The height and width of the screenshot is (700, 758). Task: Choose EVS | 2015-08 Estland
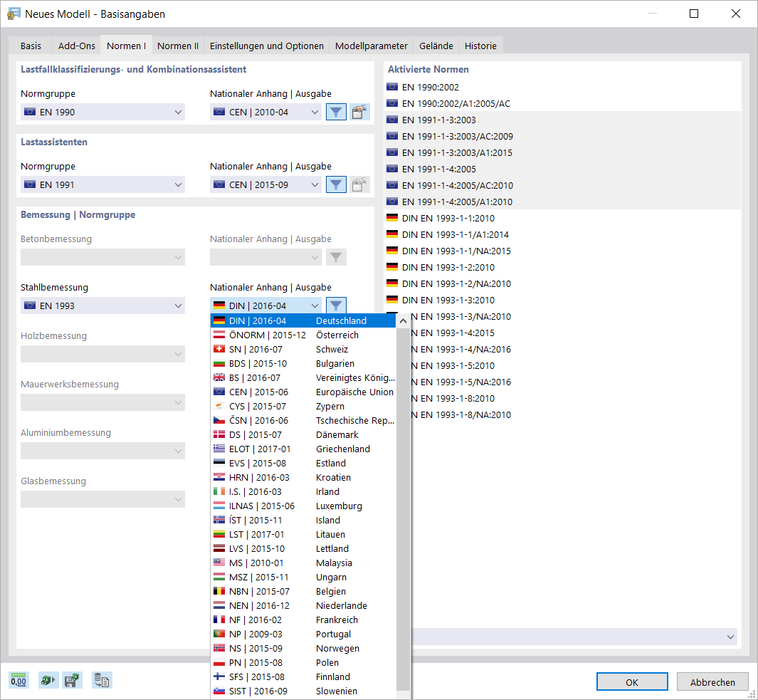(303, 464)
